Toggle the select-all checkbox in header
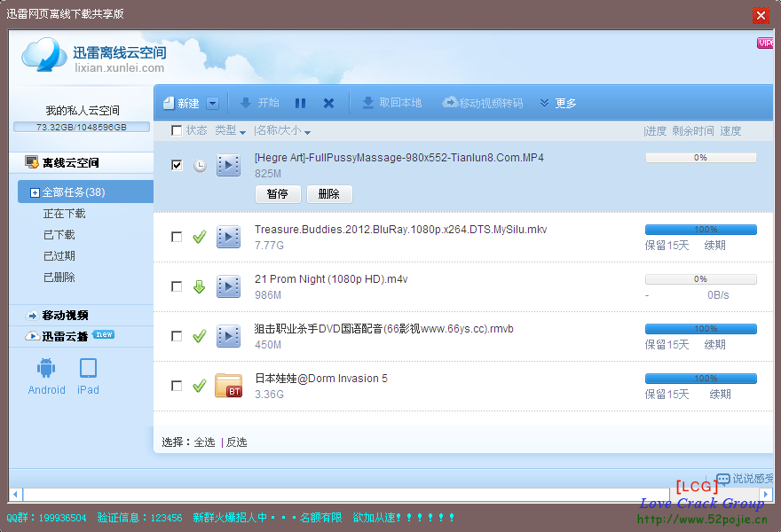Image resolution: width=781 pixels, height=532 pixels. click(177, 130)
